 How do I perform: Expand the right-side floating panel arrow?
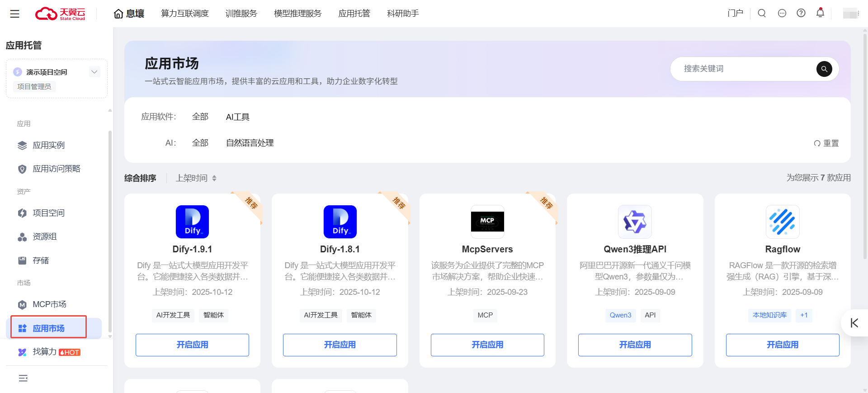tap(854, 323)
